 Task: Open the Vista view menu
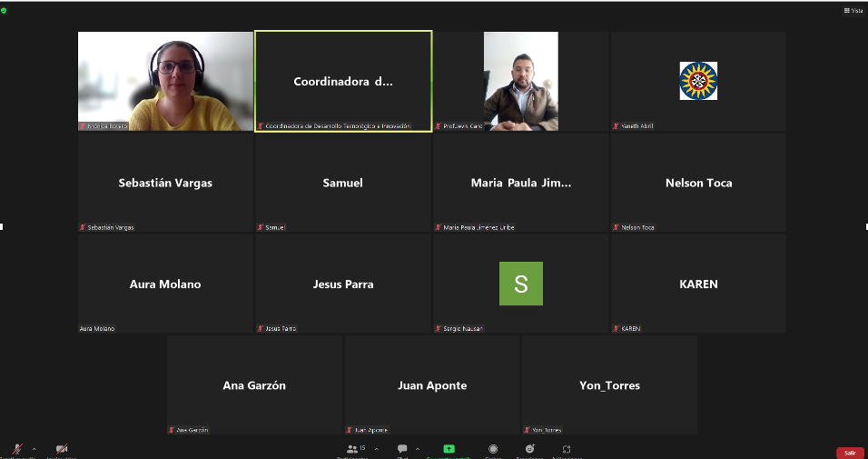[853, 10]
